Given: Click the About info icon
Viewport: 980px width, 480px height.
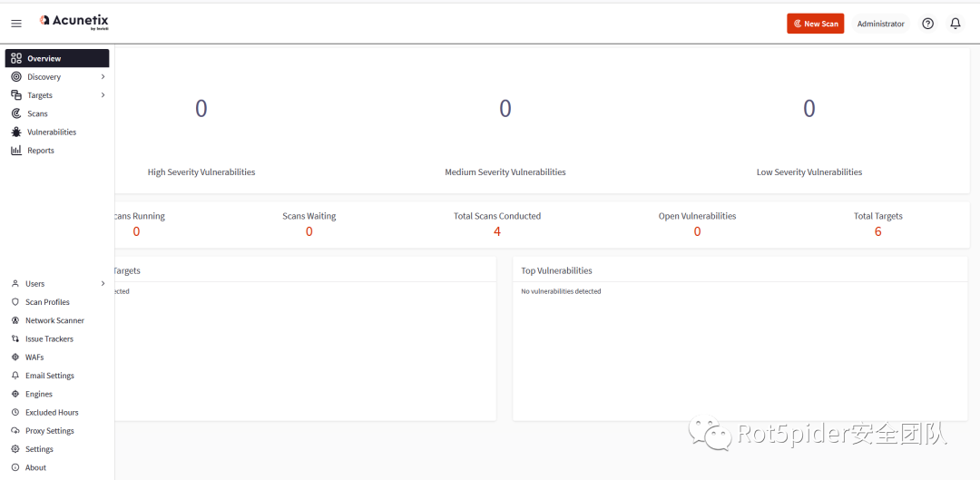Looking at the screenshot, I should [15, 467].
